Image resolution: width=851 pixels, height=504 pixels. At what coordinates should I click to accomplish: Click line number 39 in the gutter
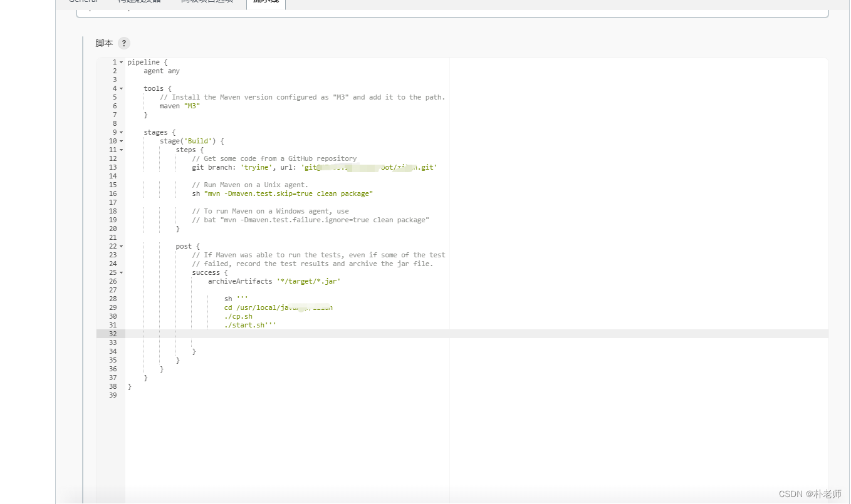pos(113,395)
